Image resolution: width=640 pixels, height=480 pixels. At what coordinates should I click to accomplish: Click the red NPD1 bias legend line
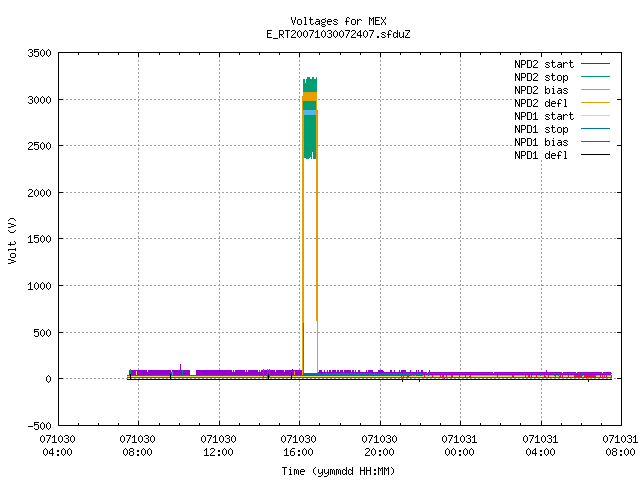click(595, 142)
